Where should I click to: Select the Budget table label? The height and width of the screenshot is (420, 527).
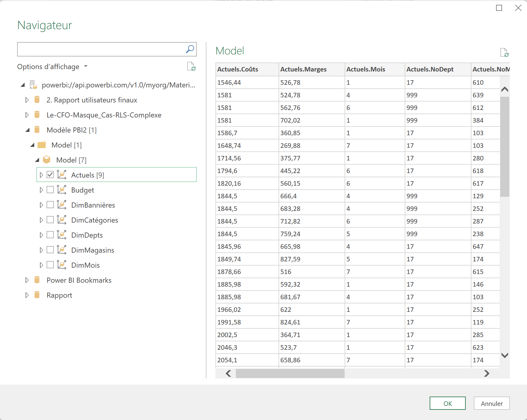pos(83,190)
